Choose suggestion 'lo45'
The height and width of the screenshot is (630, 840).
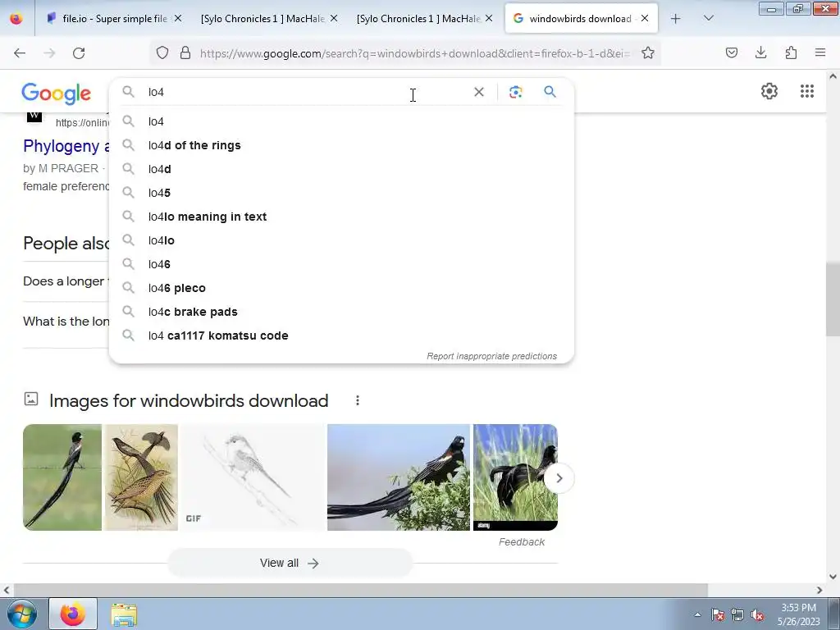point(341,193)
